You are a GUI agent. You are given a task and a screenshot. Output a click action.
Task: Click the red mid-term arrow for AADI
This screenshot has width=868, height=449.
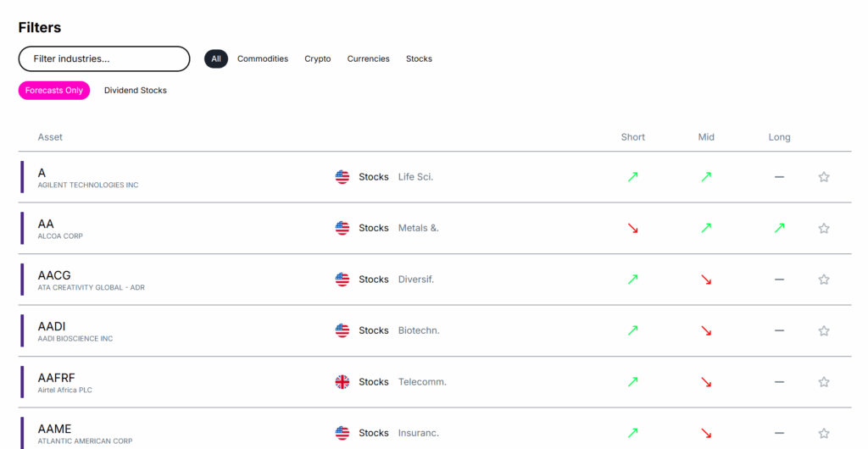point(706,330)
